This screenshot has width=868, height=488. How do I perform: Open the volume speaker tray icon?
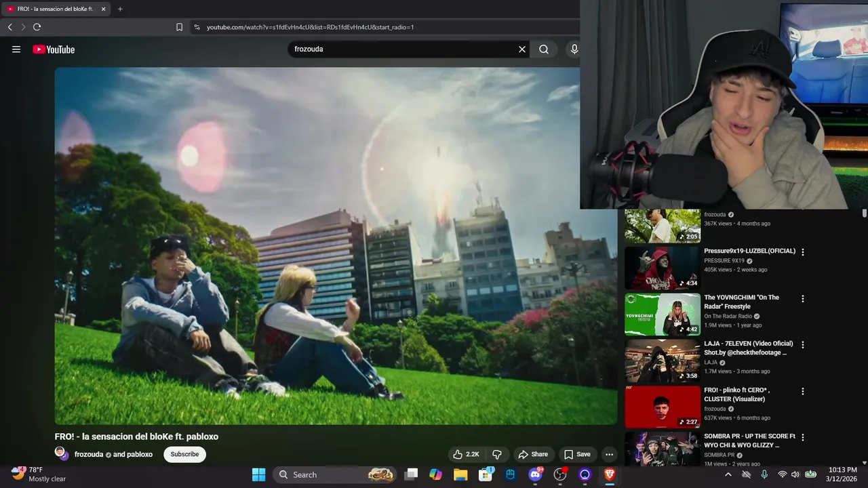click(x=795, y=474)
